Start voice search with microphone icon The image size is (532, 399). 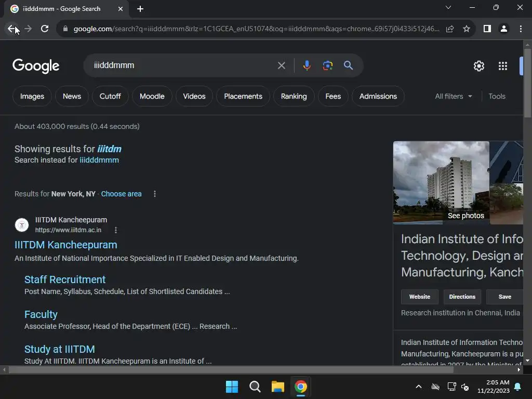pyautogui.click(x=307, y=65)
